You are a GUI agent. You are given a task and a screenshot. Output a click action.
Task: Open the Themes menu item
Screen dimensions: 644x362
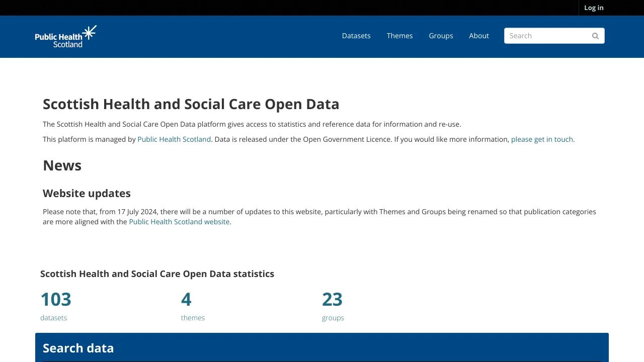[x=399, y=36]
